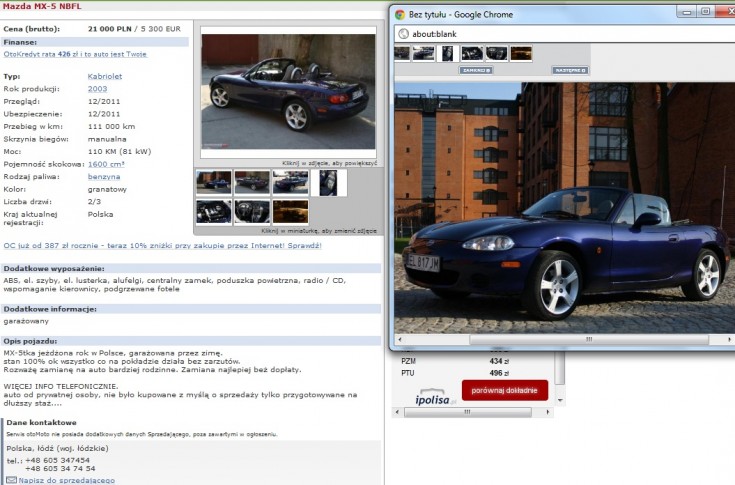Click left arrow of popup horizontal scrollbar
This screenshot has width=735, height=485.
(400, 339)
